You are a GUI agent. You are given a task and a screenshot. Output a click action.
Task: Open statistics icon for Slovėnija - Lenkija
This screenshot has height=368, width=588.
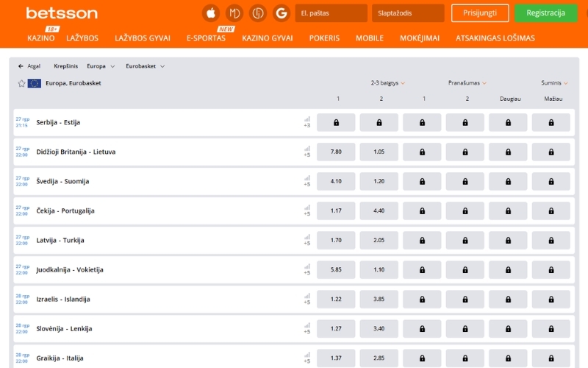(307, 325)
